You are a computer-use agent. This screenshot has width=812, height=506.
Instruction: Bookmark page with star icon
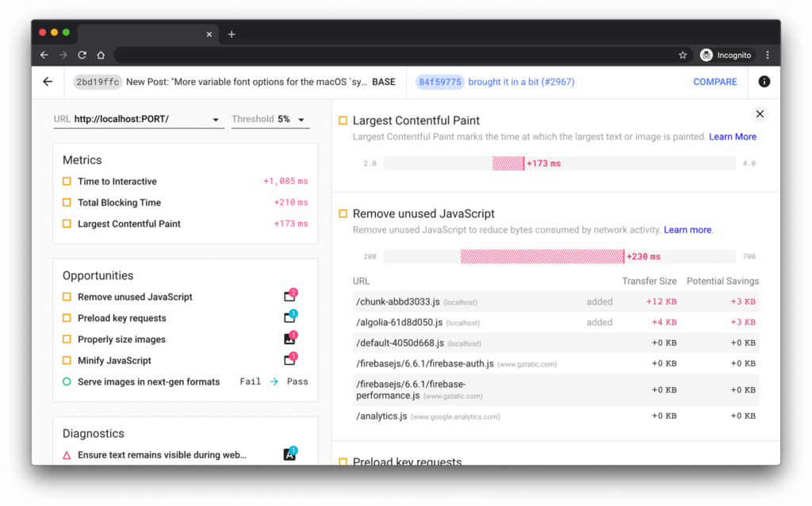[x=682, y=56]
